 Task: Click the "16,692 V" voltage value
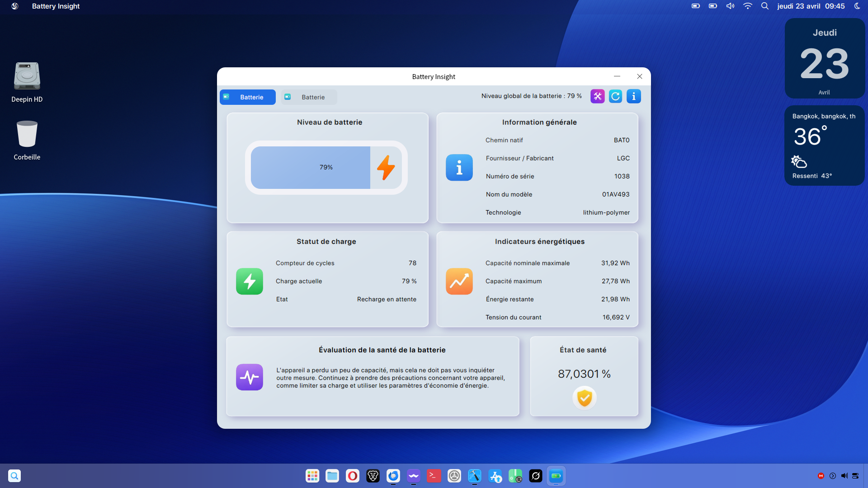616,318
